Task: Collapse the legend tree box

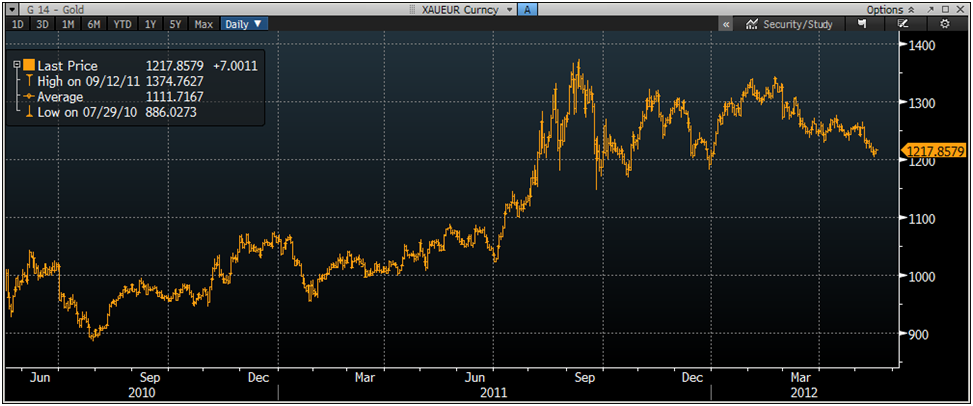Action: [15, 65]
